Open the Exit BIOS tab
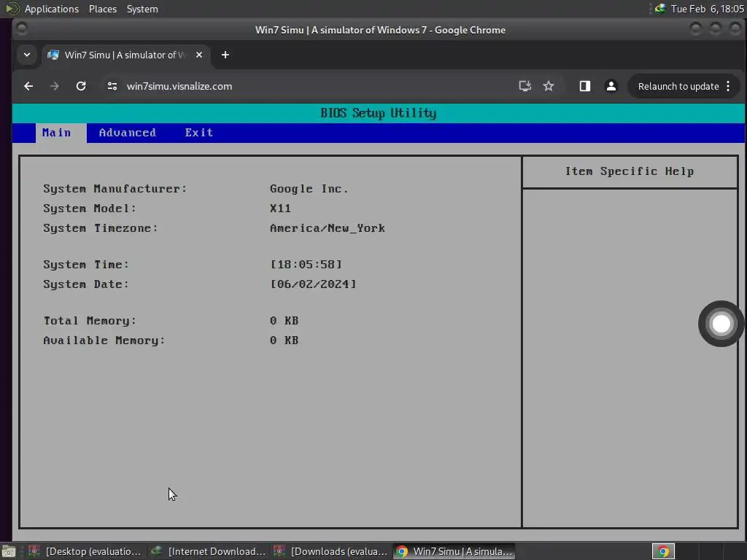Image resolution: width=747 pixels, height=560 pixels. pyautogui.click(x=198, y=133)
